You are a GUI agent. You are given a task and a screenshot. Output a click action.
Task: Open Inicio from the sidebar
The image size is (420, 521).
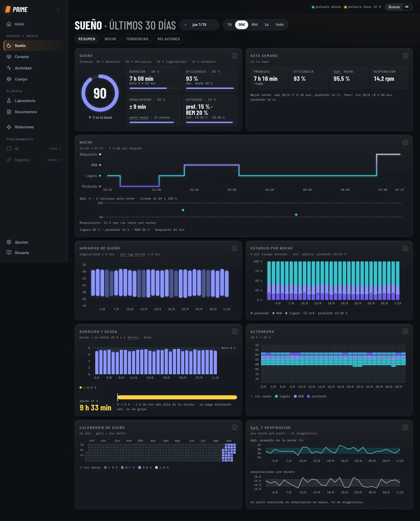pos(34,24)
